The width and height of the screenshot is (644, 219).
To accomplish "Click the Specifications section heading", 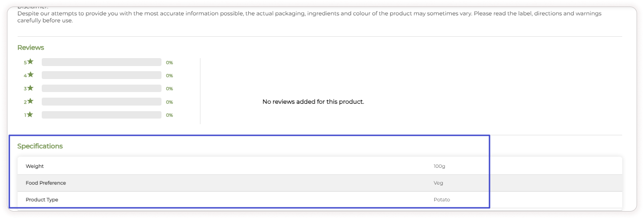I will pyautogui.click(x=40, y=146).
